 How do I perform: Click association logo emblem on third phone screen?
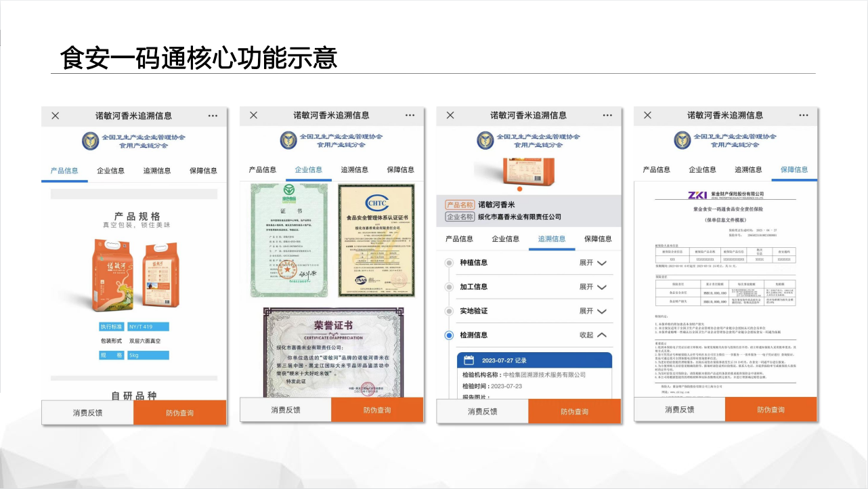click(485, 140)
